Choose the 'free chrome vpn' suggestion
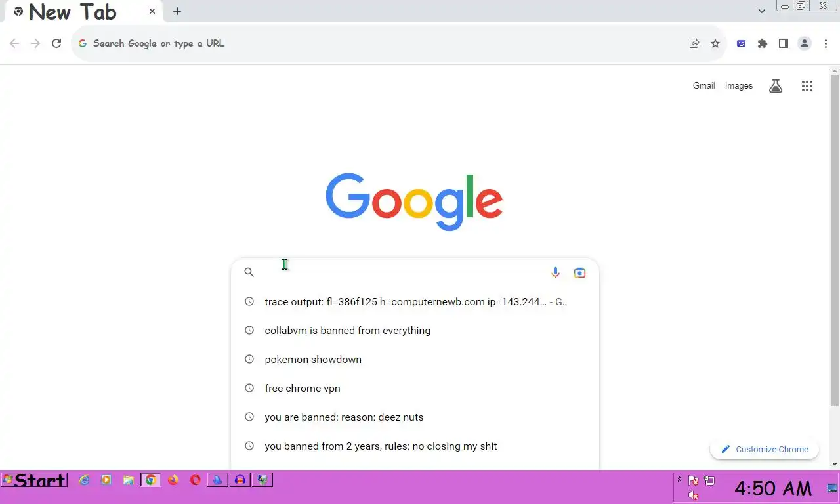The image size is (840, 504). click(x=415, y=388)
